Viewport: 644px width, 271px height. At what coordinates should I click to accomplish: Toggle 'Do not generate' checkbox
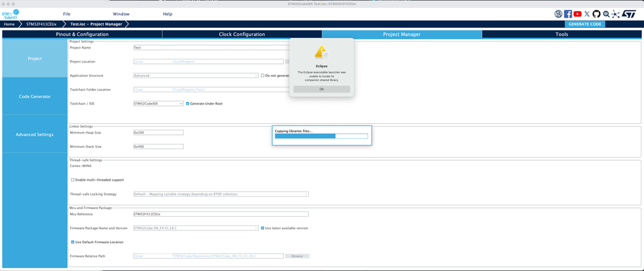pyautogui.click(x=262, y=75)
